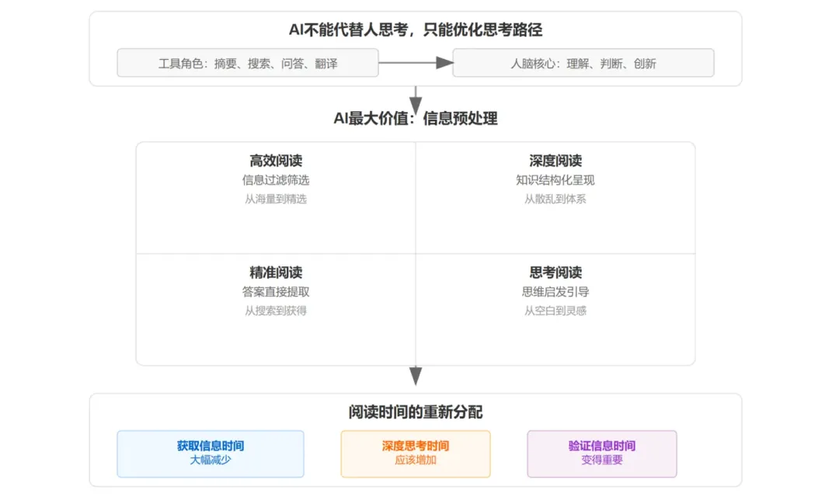Click the right arrow between 工具角色 and 人脑核心
Screen dimensions: 839x504
(416, 63)
